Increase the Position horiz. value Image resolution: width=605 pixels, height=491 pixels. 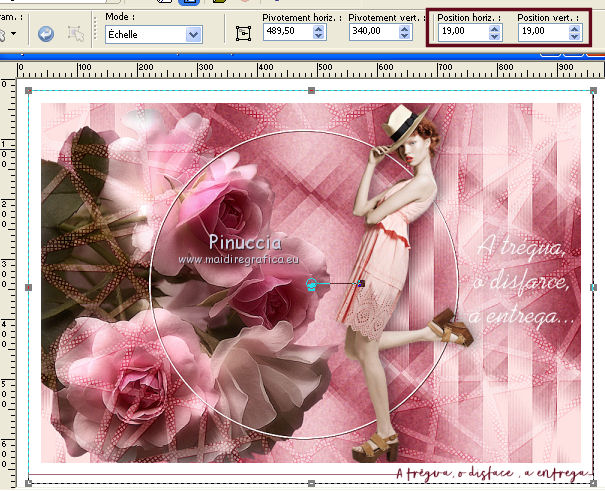[494, 29]
